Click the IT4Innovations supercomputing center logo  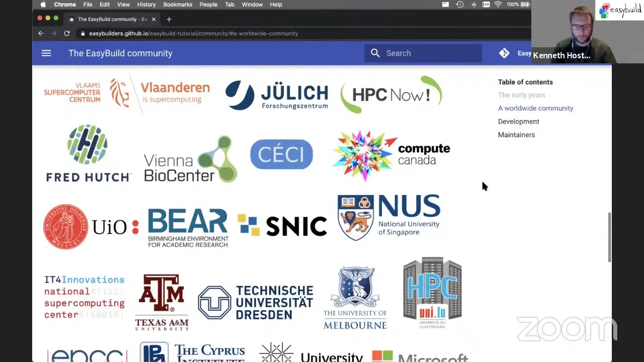84,297
